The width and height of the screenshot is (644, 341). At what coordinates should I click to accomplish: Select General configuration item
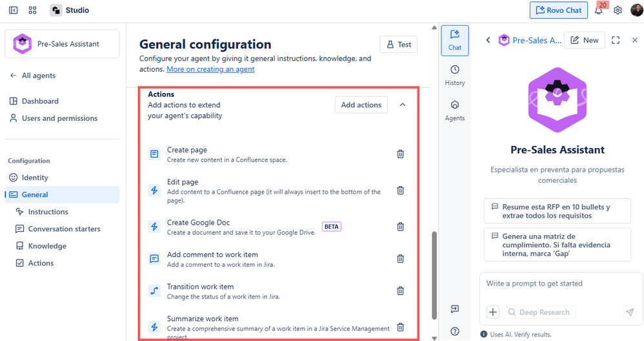click(x=62, y=195)
